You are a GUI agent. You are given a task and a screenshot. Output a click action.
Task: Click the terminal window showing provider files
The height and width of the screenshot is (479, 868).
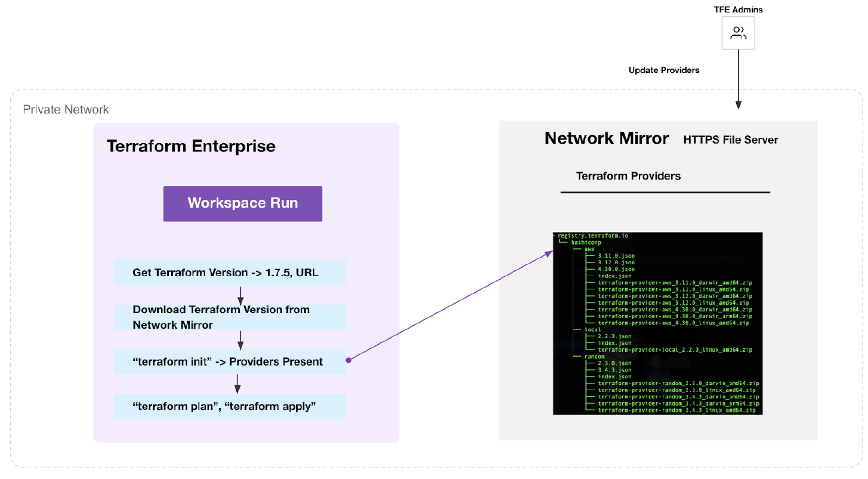[x=658, y=323]
